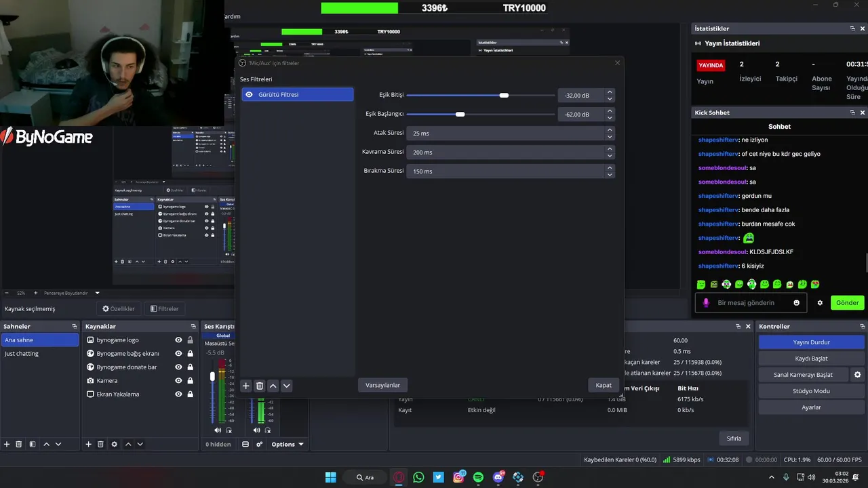Increase Atak Süresi with up arrow
The width and height of the screenshot is (868, 488).
(610, 130)
